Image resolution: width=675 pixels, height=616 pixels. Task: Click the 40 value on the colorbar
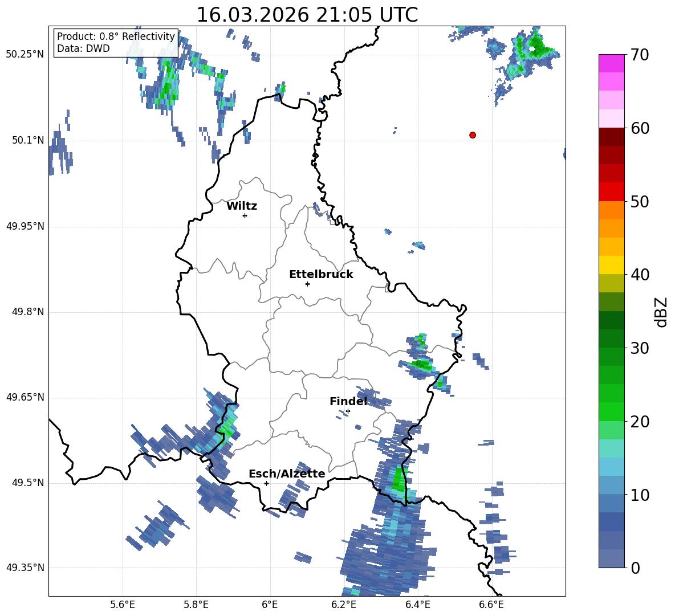[x=640, y=275]
